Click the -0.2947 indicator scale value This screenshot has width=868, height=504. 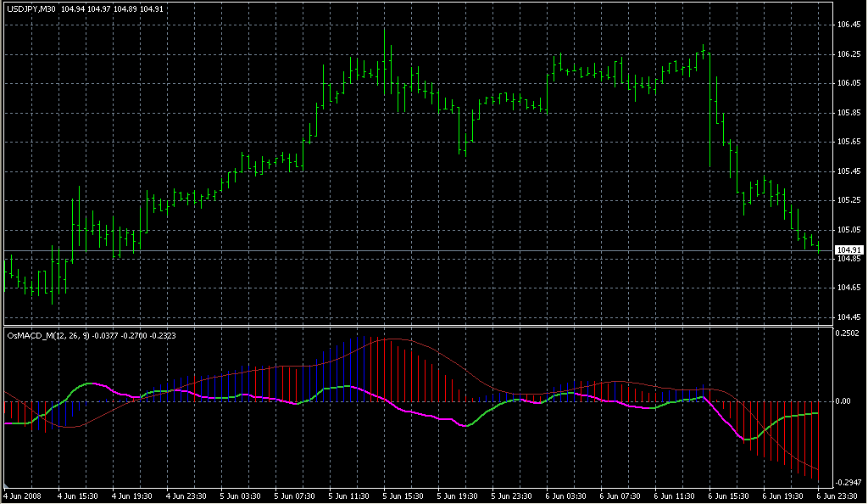(x=849, y=480)
